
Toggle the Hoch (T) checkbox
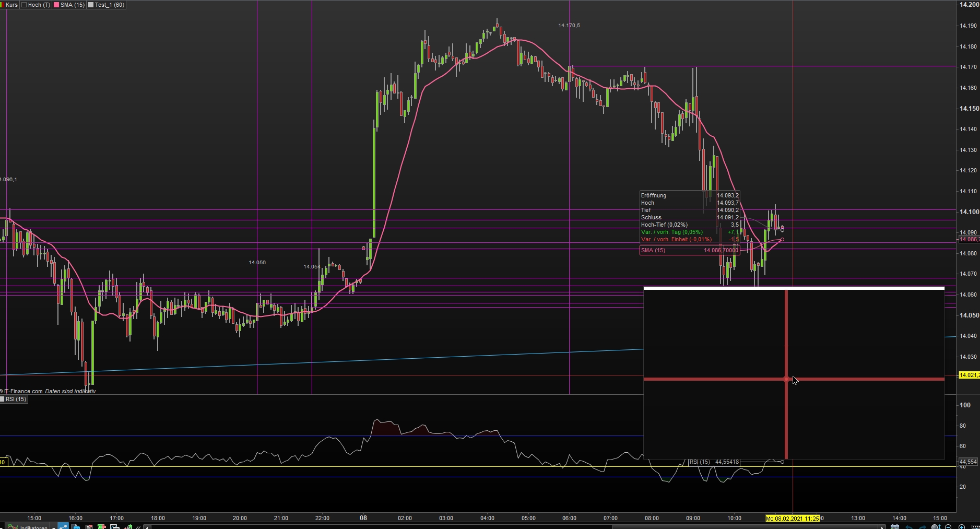tap(24, 5)
